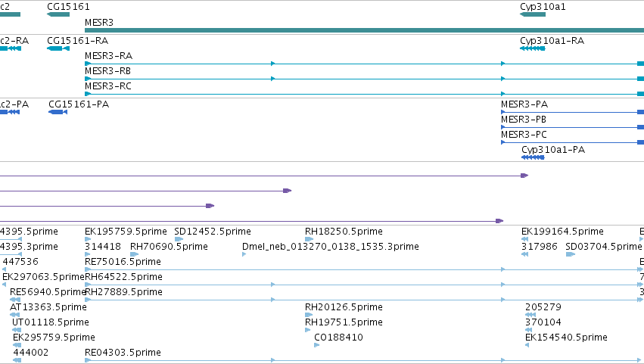Select the MESR3-PB protein label
Viewport: 644px width, 364px height.
pyautogui.click(x=524, y=120)
